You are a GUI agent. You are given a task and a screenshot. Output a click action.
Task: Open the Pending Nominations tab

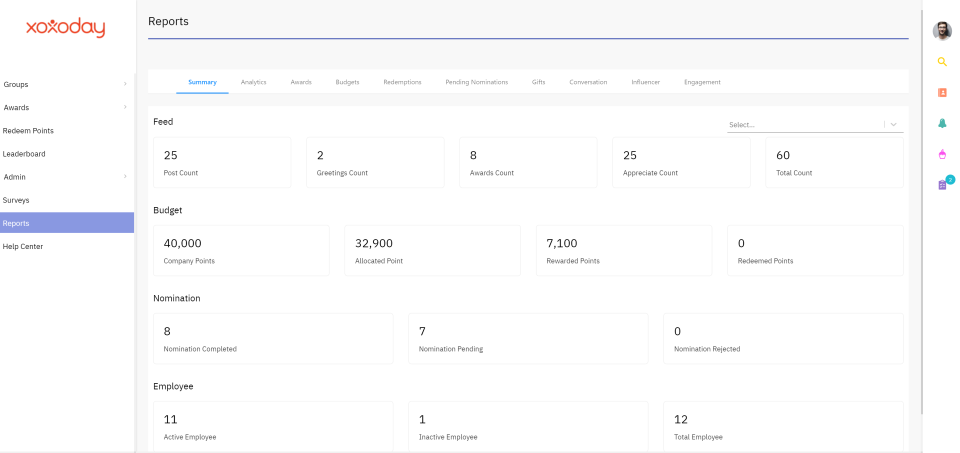(x=476, y=82)
